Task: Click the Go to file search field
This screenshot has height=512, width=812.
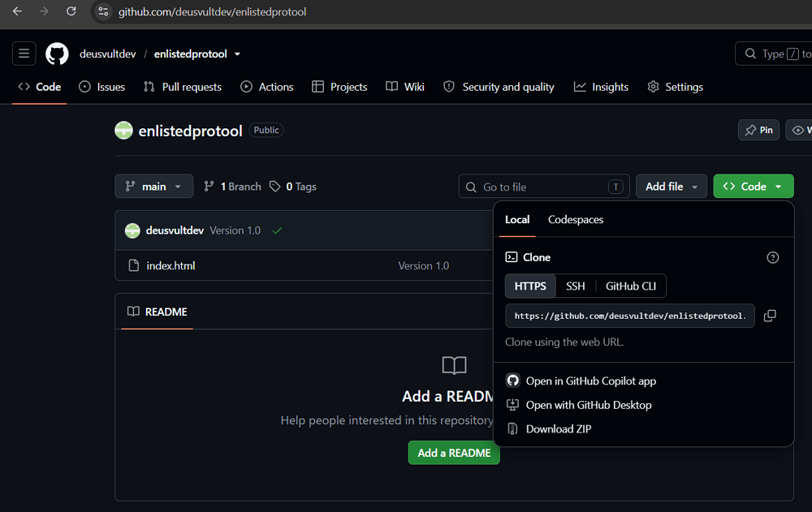Action: (x=544, y=187)
